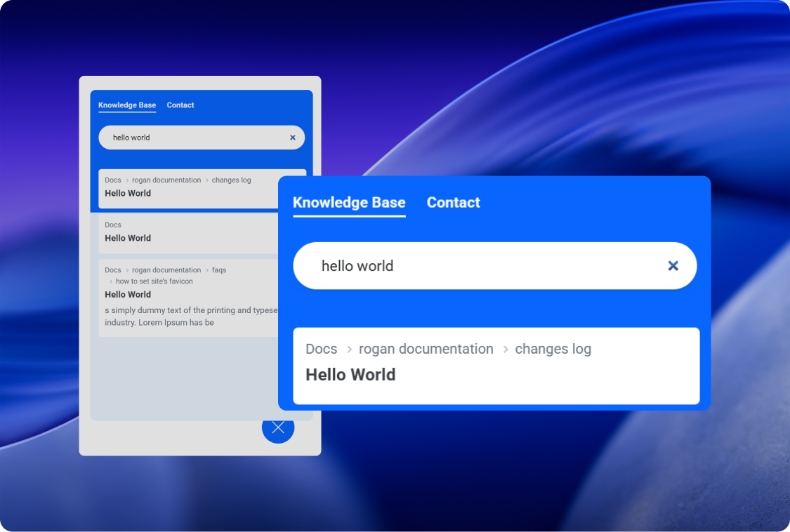
Task: Select the Knowledge Base tab in the enlarged panel
Action: (x=349, y=203)
